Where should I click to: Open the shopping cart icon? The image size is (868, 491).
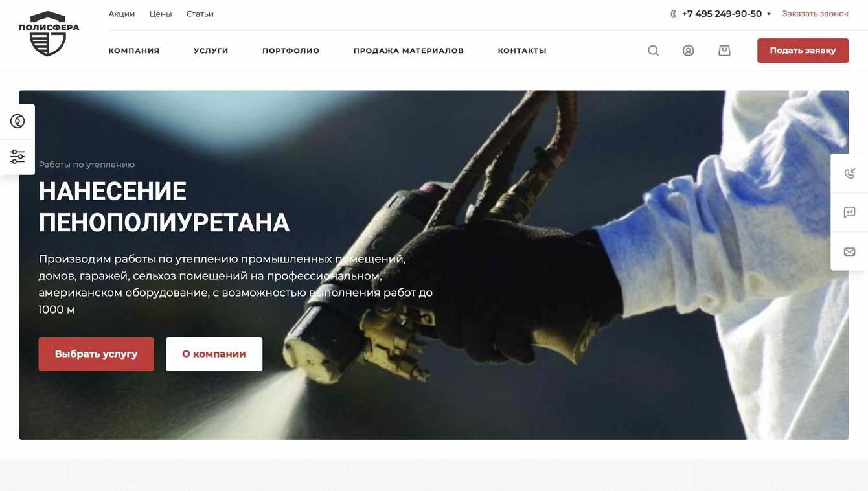tap(724, 51)
